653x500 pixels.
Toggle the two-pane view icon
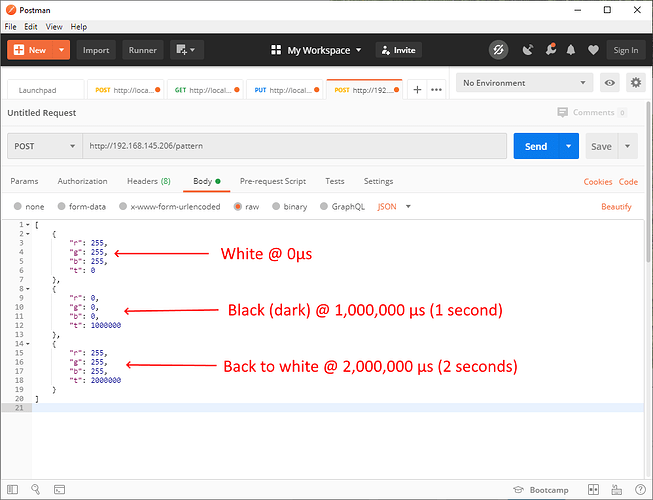click(x=593, y=489)
